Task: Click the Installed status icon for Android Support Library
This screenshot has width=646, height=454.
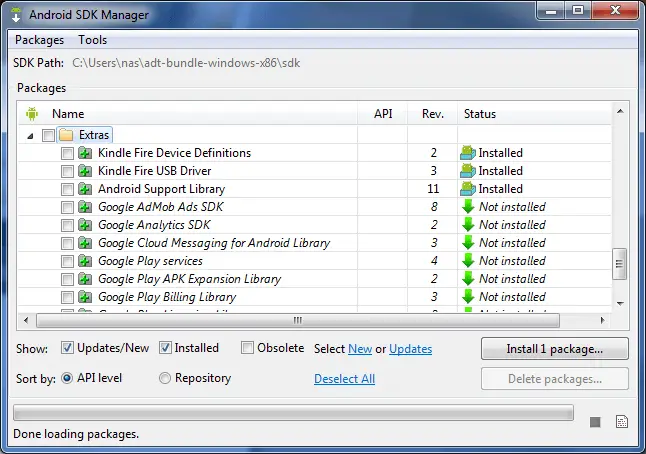Action: (468, 189)
